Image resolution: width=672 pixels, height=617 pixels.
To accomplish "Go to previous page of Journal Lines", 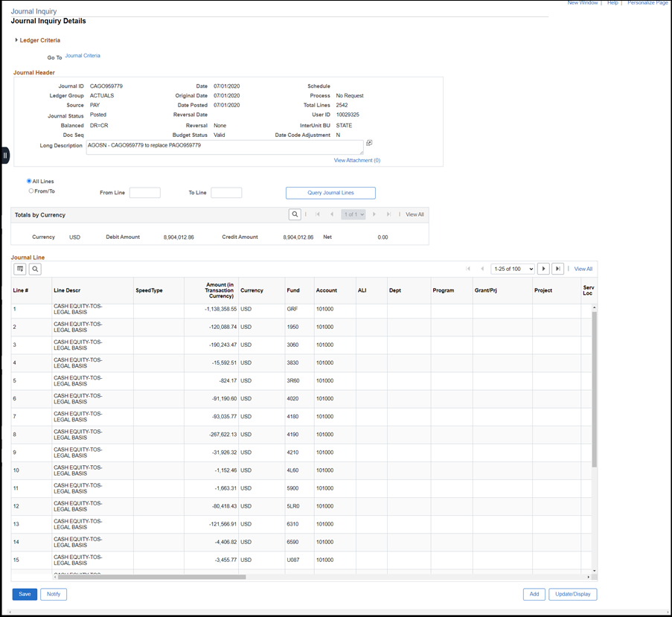I will point(482,269).
